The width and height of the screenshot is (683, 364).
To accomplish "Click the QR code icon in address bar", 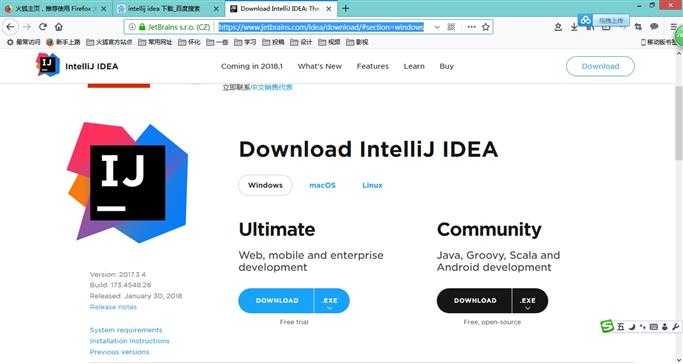I will pos(451,27).
